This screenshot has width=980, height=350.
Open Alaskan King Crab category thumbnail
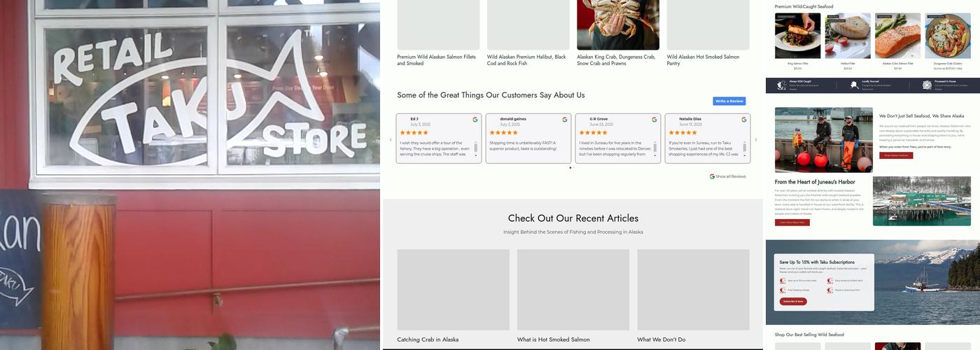[618, 25]
